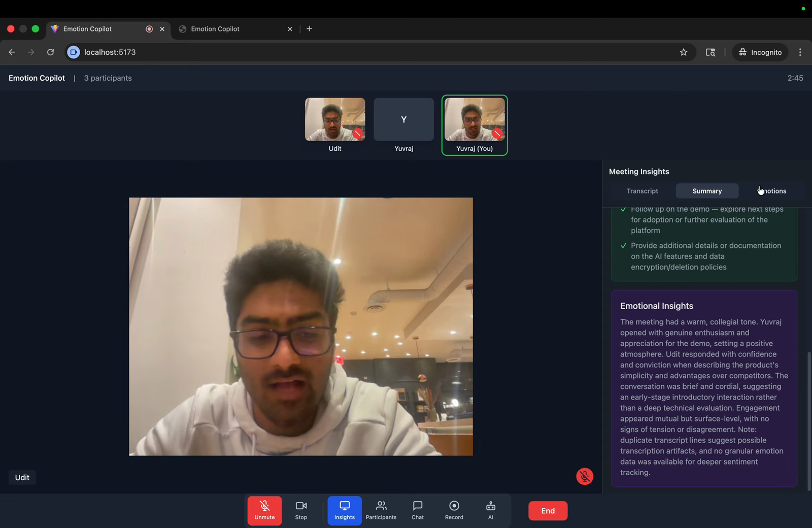Select the Yuvraj avatar tile with the letter Y
This screenshot has width=812, height=528.
[x=404, y=119]
